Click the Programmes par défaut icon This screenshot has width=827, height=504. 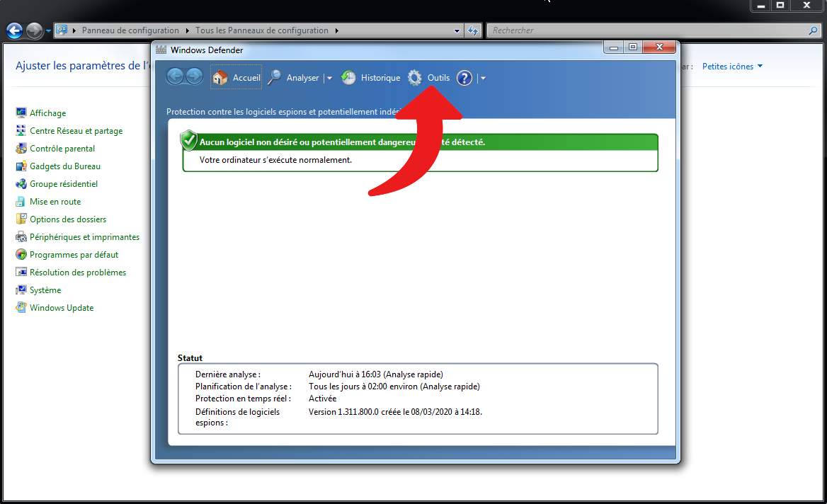tap(21, 254)
